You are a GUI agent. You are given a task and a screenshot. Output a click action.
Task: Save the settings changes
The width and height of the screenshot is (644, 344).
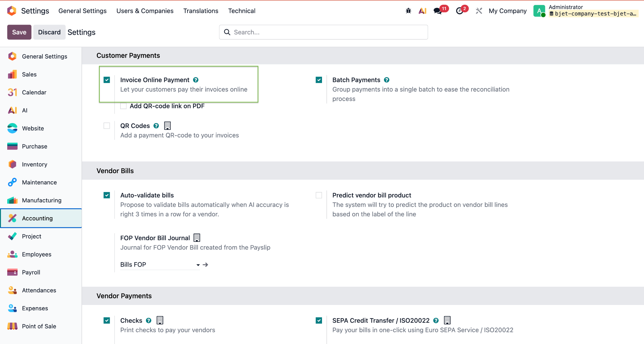19,32
